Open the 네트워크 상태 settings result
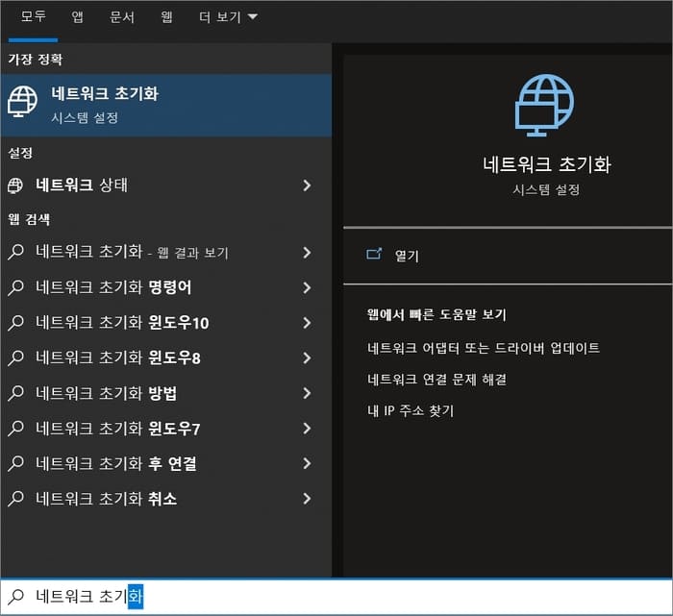 point(166,185)
